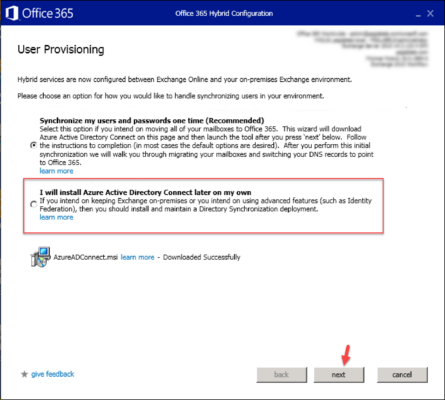Click the Office 365 logo icon
The height and width of the screenshot is (400, 445).
[x=12, y=13]
